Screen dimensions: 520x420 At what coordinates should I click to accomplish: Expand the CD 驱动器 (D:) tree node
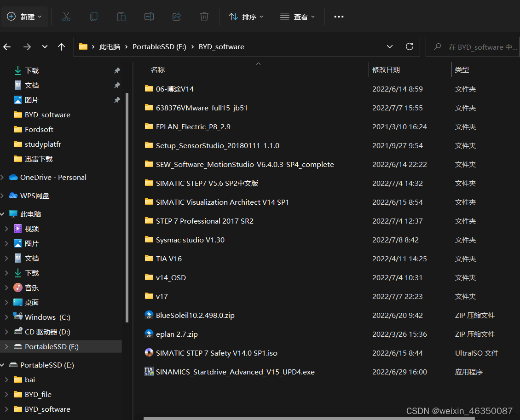point(6,332)
